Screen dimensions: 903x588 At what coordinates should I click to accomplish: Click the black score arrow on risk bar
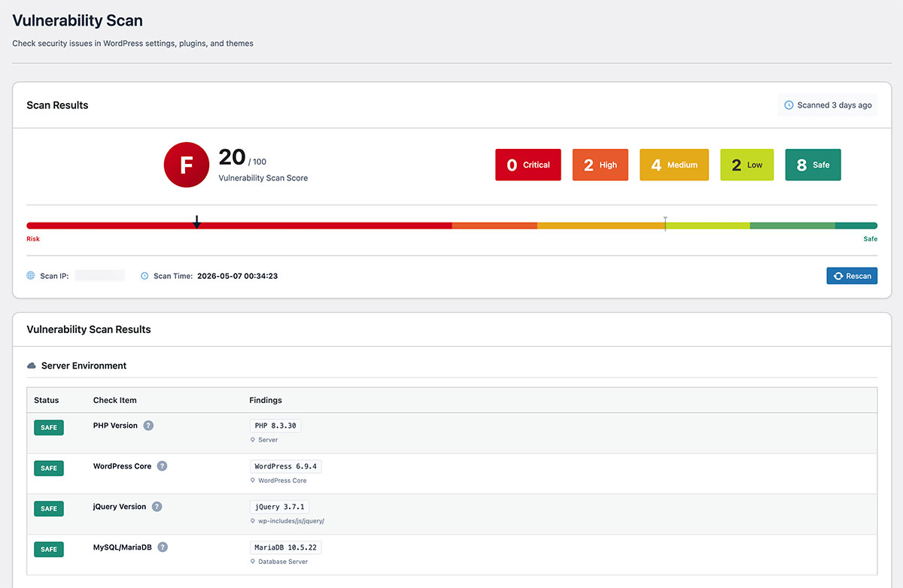196,222
